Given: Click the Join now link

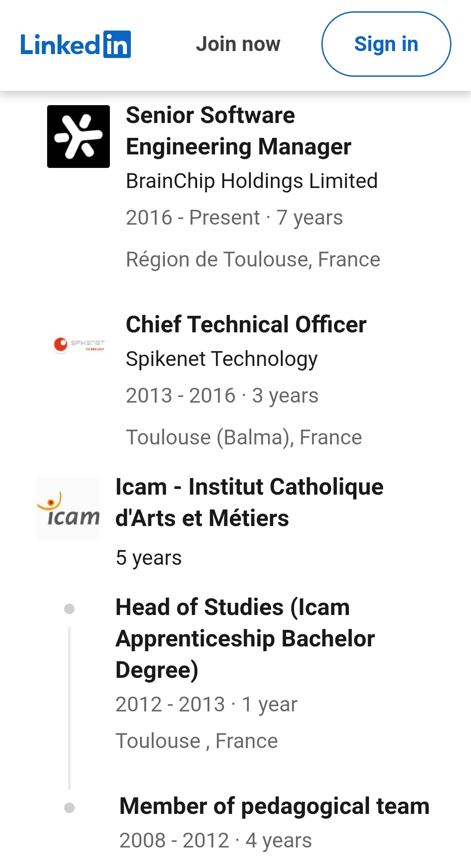Looking at the screenshot, I should tap(238, 44).
